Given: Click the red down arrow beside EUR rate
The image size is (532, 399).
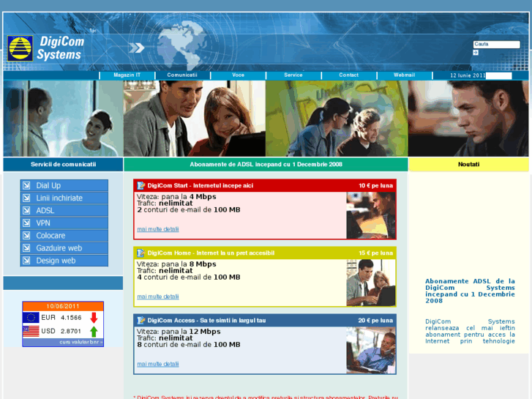Looking at the screenshot, I should click(94, 318).
